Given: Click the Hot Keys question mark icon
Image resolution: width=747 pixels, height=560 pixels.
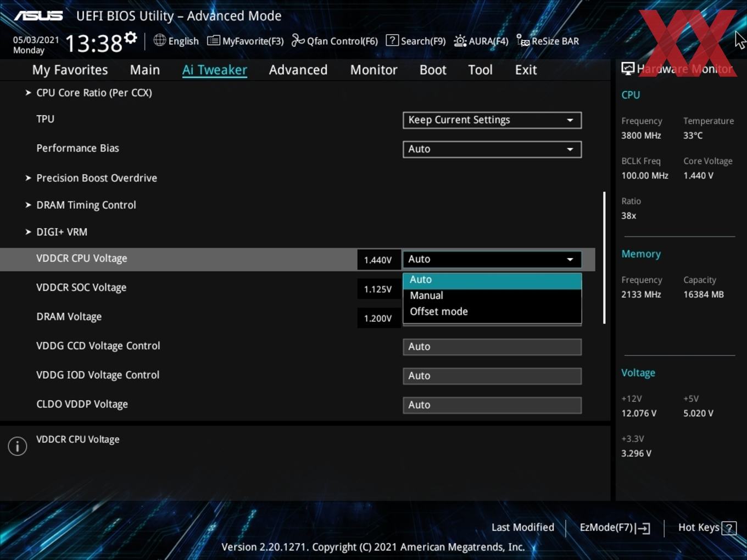Looking at the screenshot, I should pyautogui.click(x=729, y=528).
